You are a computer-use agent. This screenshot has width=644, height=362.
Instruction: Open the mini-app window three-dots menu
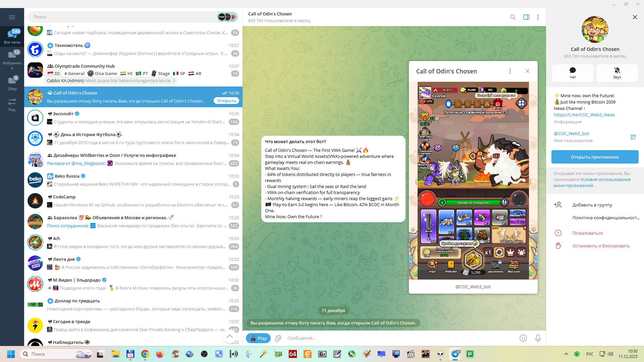click(510, 71)
